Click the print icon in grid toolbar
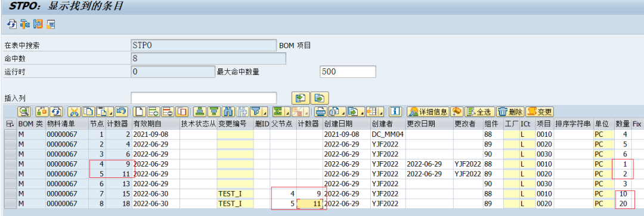 pyautogui.click(x=321, y=111)
